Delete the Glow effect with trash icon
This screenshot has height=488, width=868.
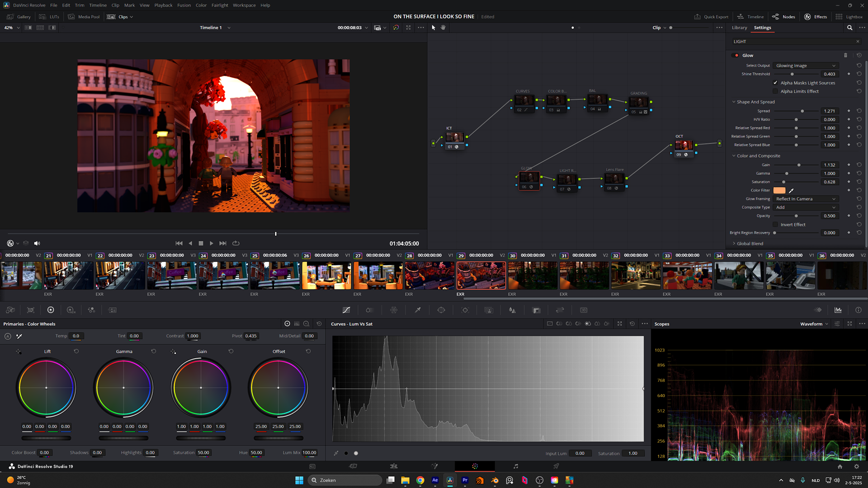845,55
